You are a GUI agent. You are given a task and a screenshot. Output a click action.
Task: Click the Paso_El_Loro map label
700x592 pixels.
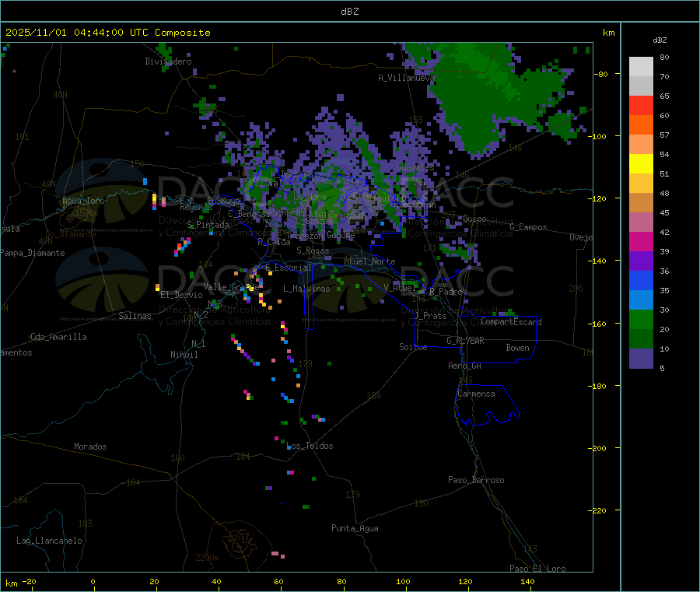537,569
